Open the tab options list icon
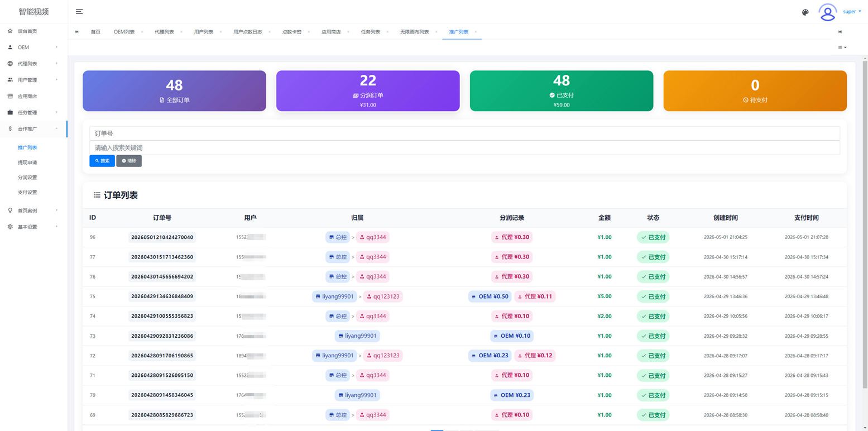 pyautogui.click(x=842, y=47)
